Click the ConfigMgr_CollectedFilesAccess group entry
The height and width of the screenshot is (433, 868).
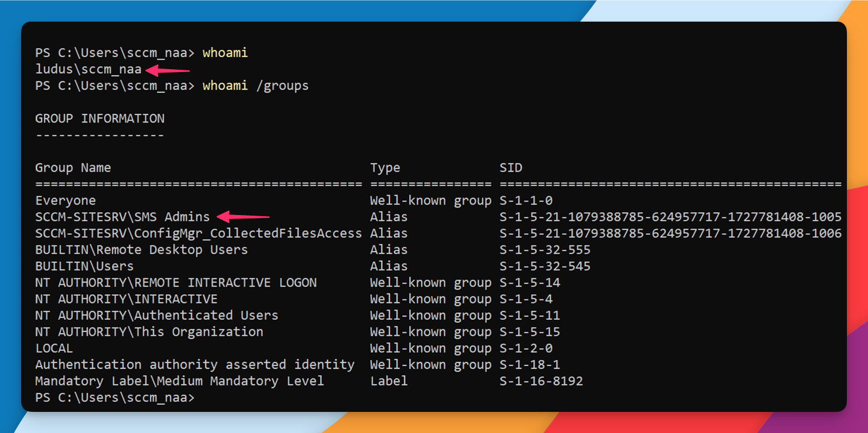[x=198, y=233]
